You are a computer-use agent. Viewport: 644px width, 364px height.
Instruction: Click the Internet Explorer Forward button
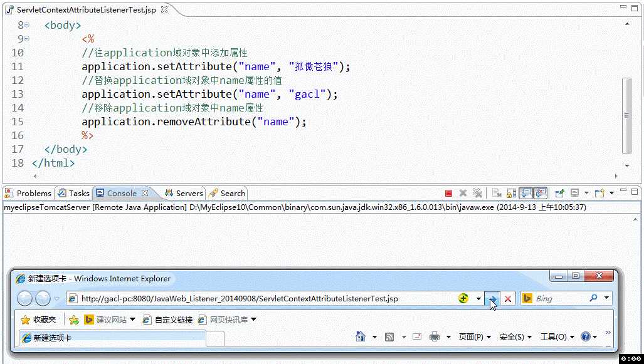pos(43,298)
